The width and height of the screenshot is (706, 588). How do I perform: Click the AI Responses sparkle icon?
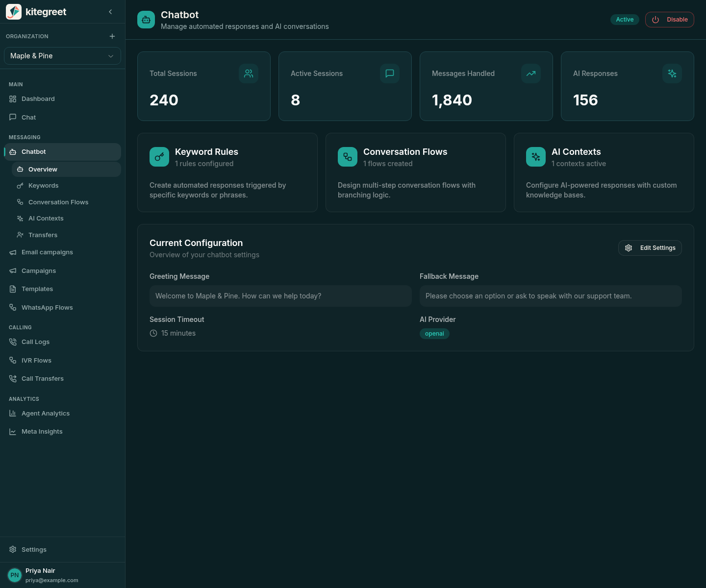(672, 73)
